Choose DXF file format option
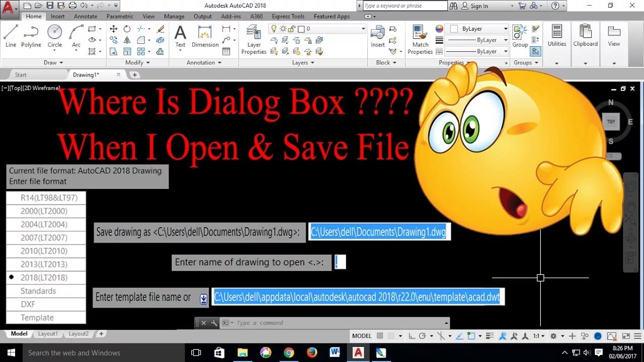 coord(46,304)
